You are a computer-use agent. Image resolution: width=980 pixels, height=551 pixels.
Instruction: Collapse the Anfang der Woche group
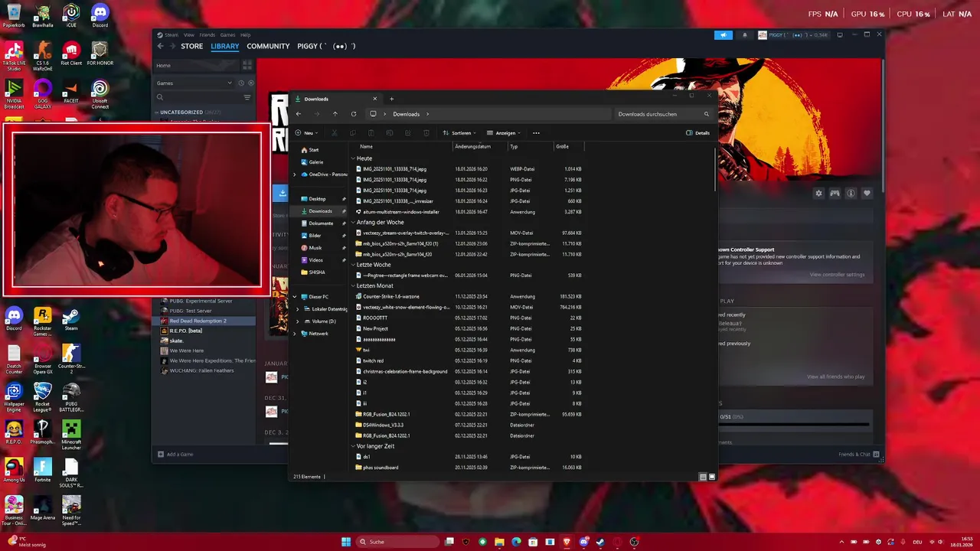353,223
